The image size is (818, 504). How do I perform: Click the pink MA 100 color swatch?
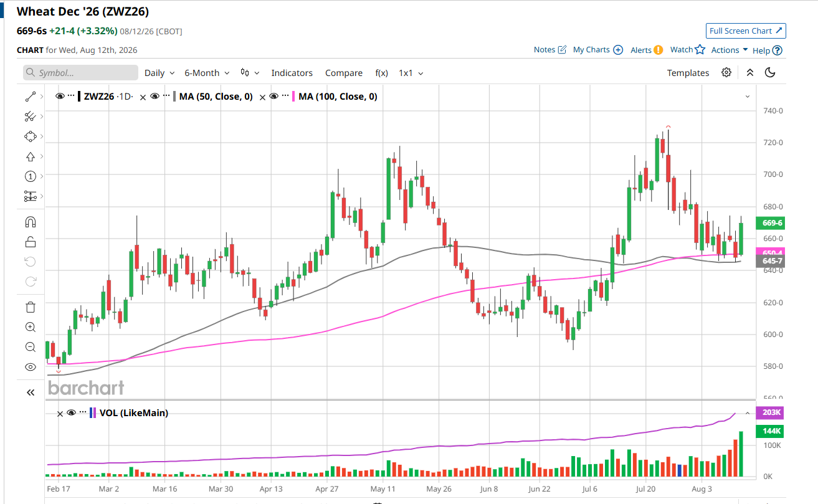(x=294, y=97)
